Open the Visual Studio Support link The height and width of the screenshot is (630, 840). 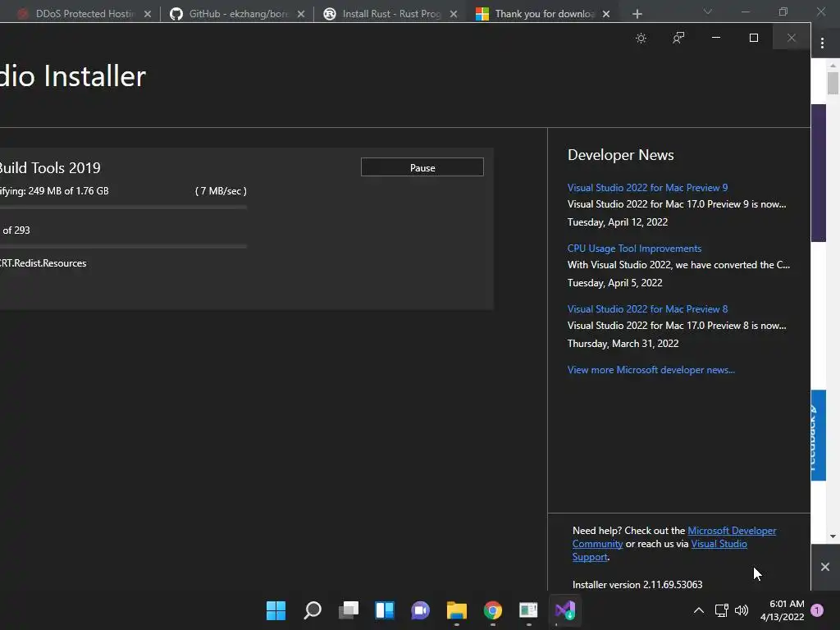tap(719, 544)
